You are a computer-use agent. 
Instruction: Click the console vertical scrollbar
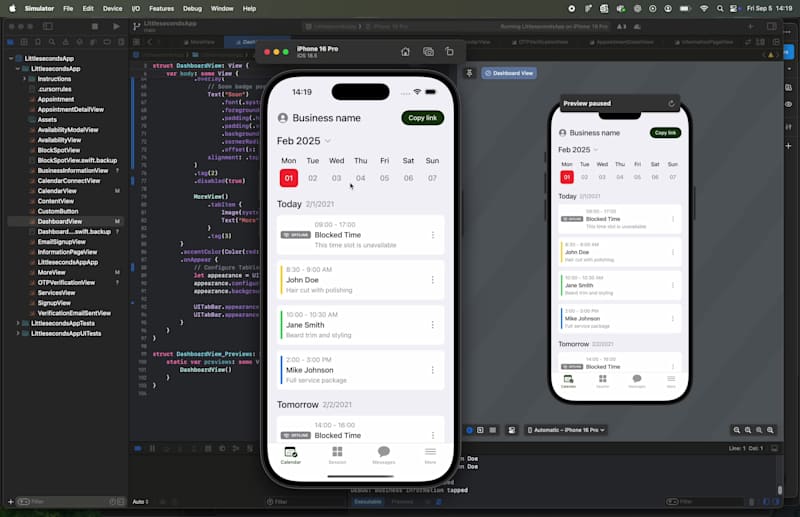point(780,490)
